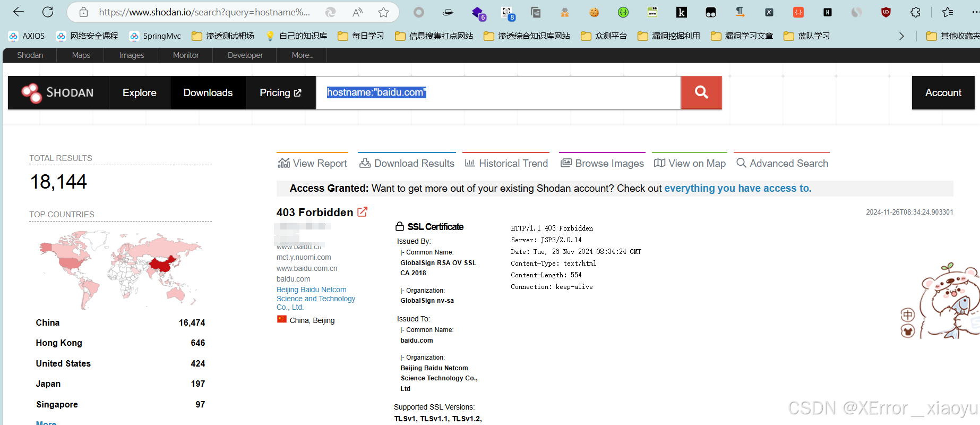This screenshot has width=980, height=425.
Task: Open the 403 Forbidden result title
Action: point(315,212)
